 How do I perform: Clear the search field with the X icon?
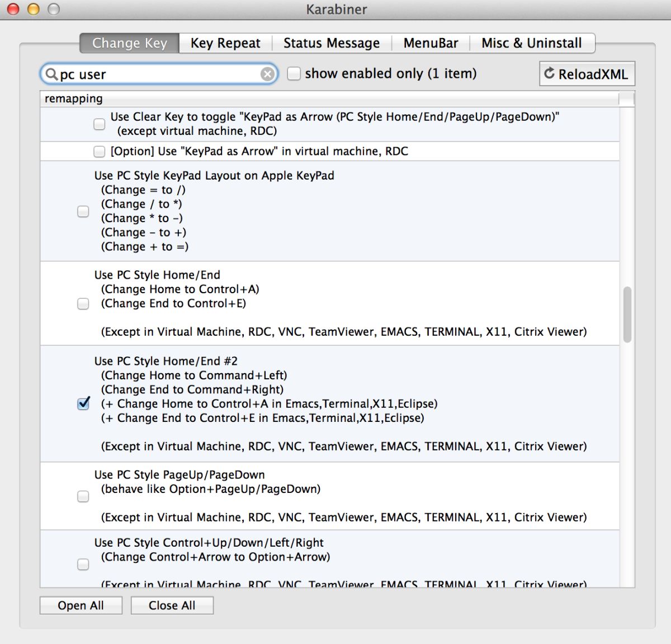[268, 74]
